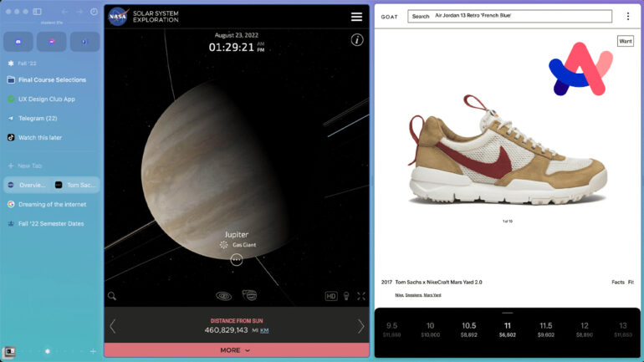644x362 pixels.
Task: Click the fullscreen expand icon
Action: point(361,296)
